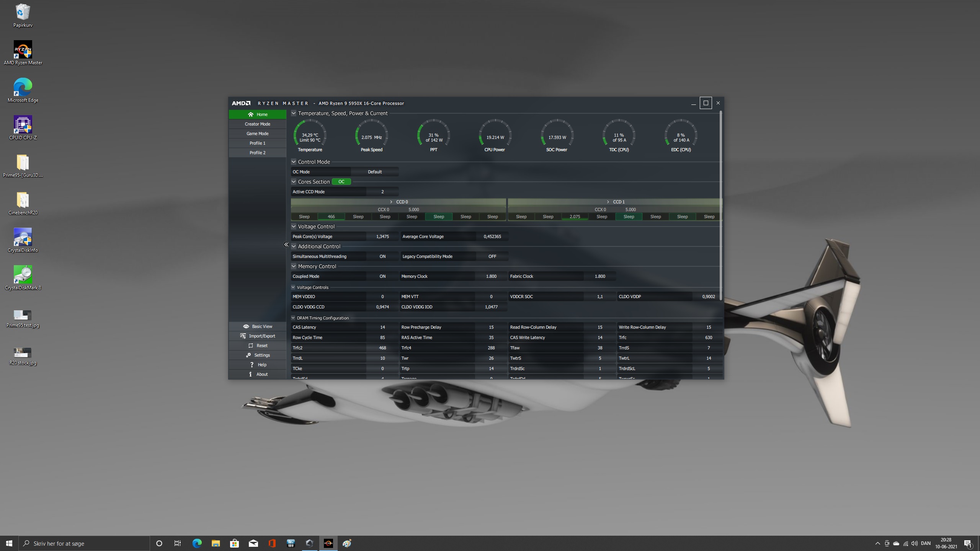This screenshot has height=551, width=980.
Task: Open the Prime95 test.jpg file
Action: (23, 318)
